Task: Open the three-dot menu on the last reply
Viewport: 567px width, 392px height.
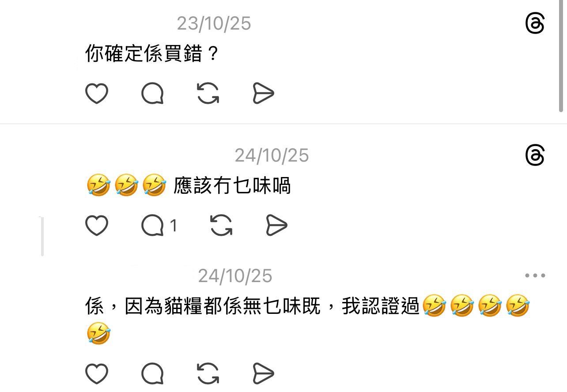Action: [535, 275]
